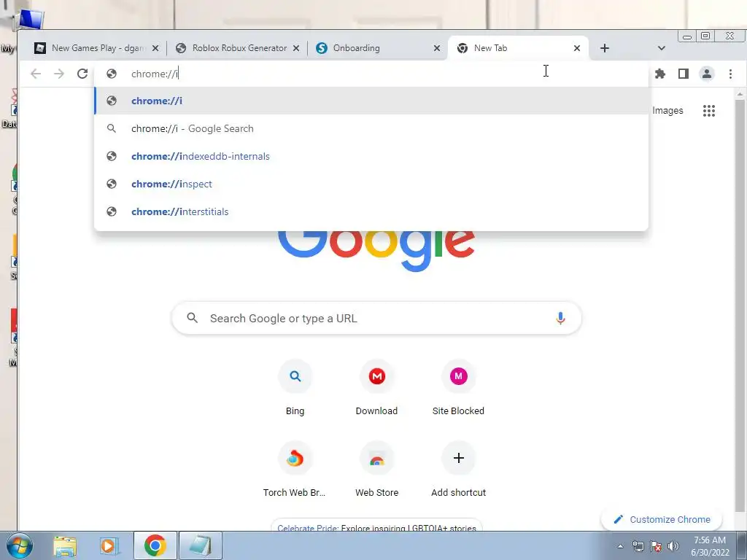The image size is (747, 560).
Task: Click the Chrome taskbar icon
Action: pyautogui.click(x=155, y=545)
